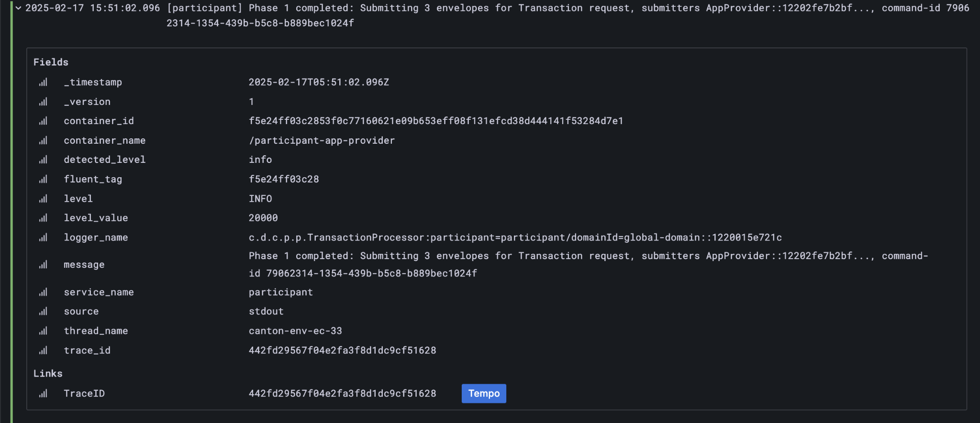
Task: Open statistics for container_id field
Action: 43,121
